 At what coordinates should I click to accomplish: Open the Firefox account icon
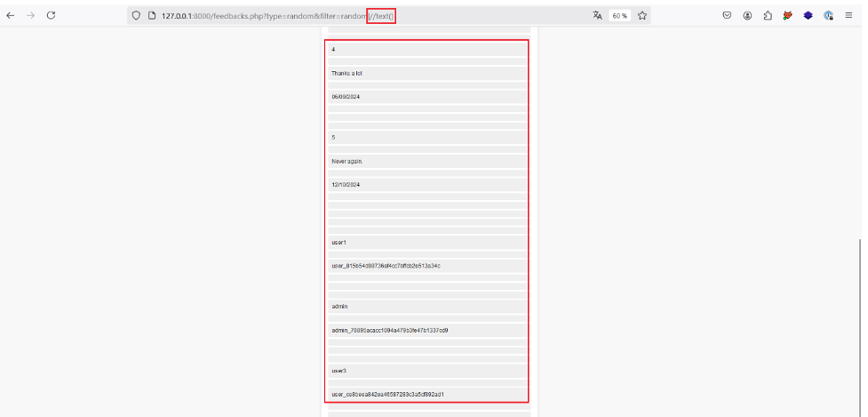pos(747,16)
